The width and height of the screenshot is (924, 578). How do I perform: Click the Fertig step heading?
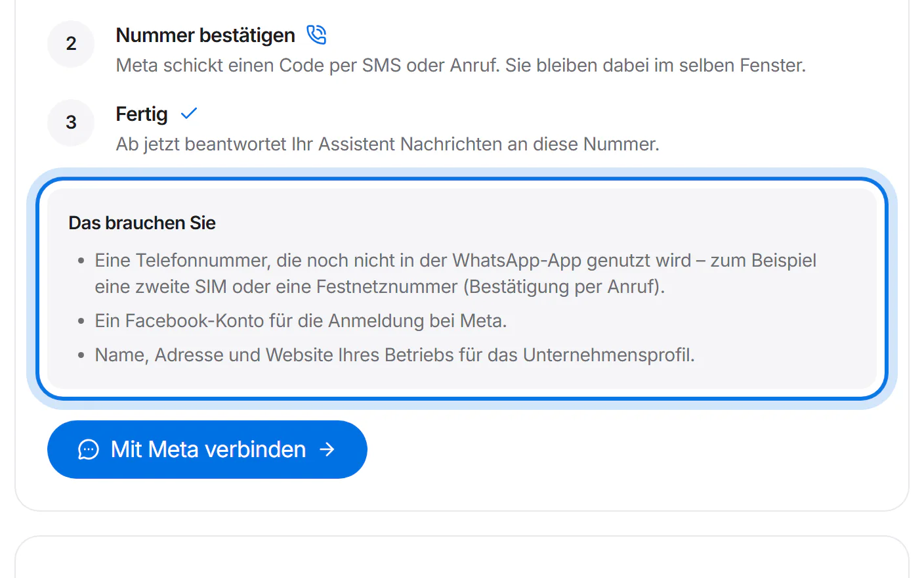(142, 114)
